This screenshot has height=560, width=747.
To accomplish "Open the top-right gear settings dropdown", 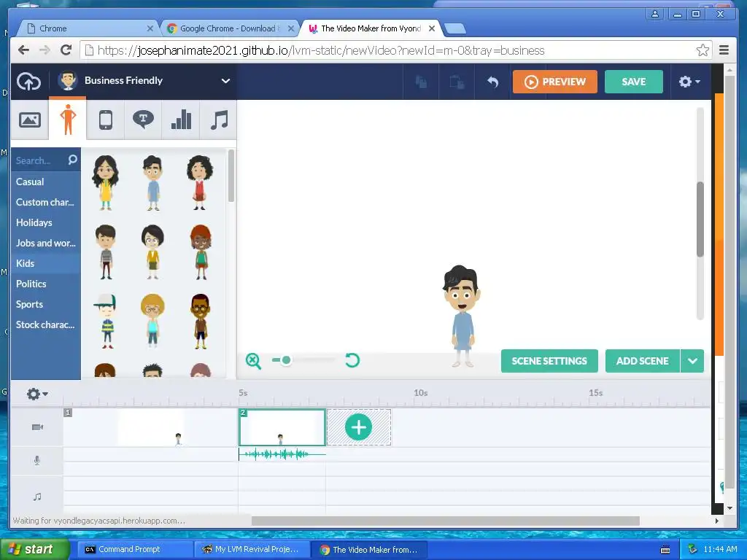I will [689, 82].
